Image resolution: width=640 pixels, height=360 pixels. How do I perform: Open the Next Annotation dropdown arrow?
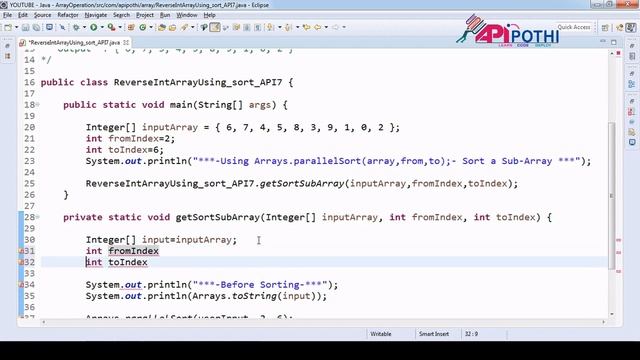click(x=280, y=27)
